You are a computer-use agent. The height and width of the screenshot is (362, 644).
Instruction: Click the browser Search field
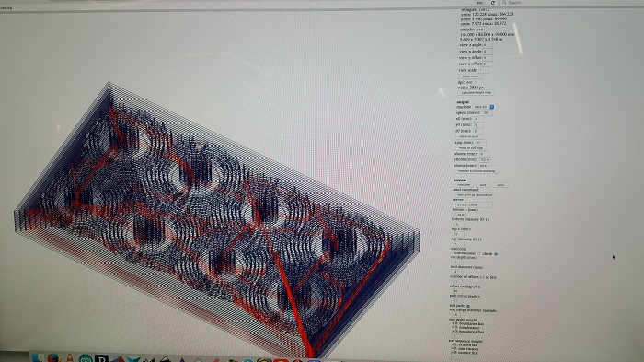click(571, 3)
